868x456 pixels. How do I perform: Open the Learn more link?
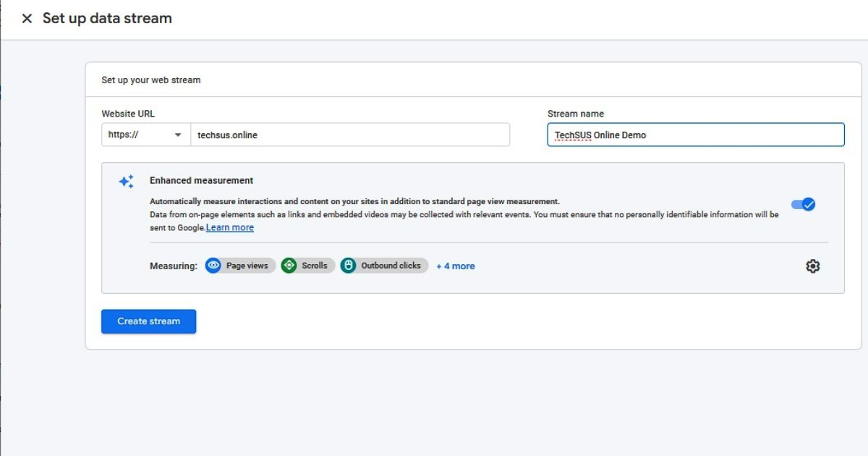tap(230, 227)
